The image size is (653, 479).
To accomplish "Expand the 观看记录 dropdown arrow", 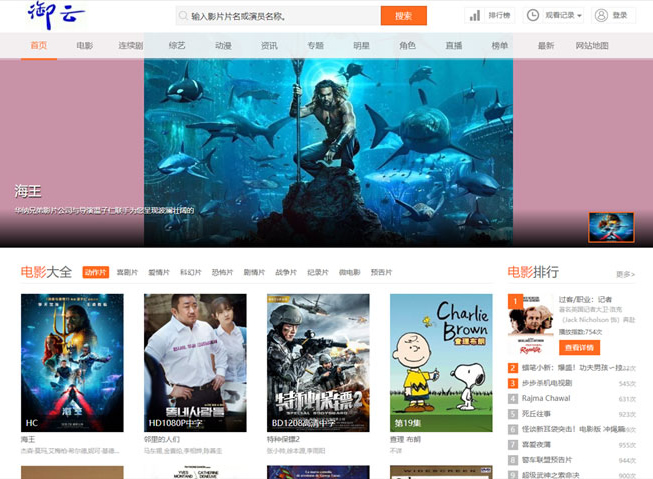I will tap(579, 16).
